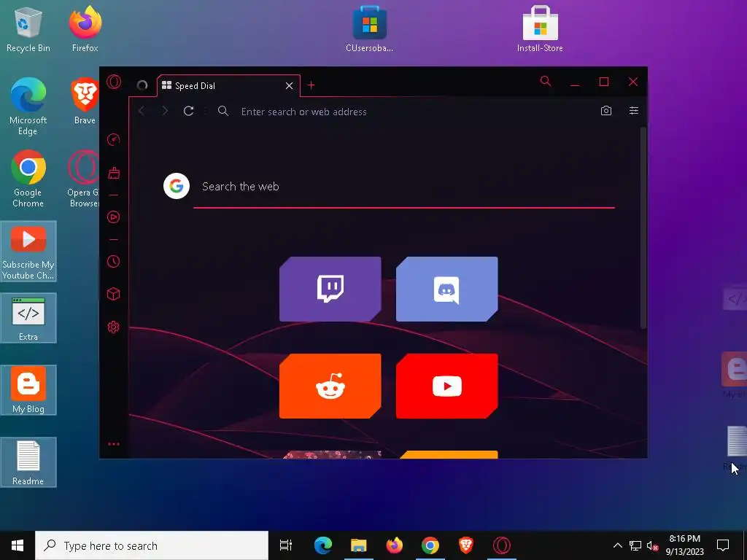Open Edge from the taskbar
Image resolution: width=747 pixels, height=560 pixels.
(323, 545)
